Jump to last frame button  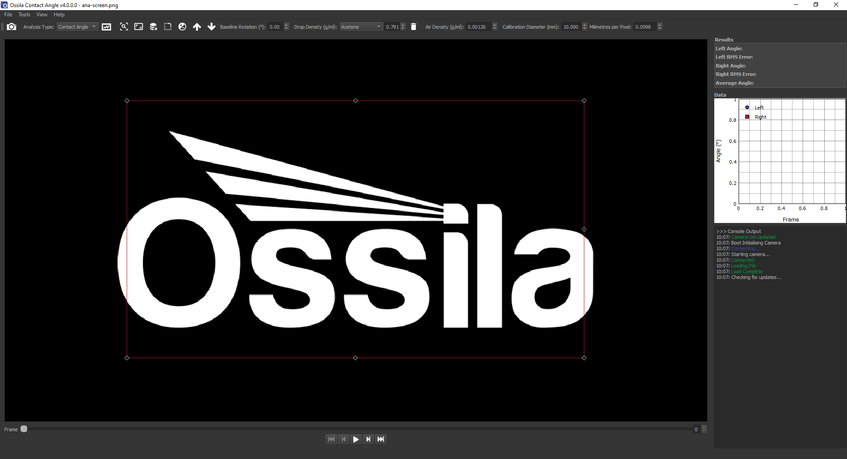click(x=380, y=439)
